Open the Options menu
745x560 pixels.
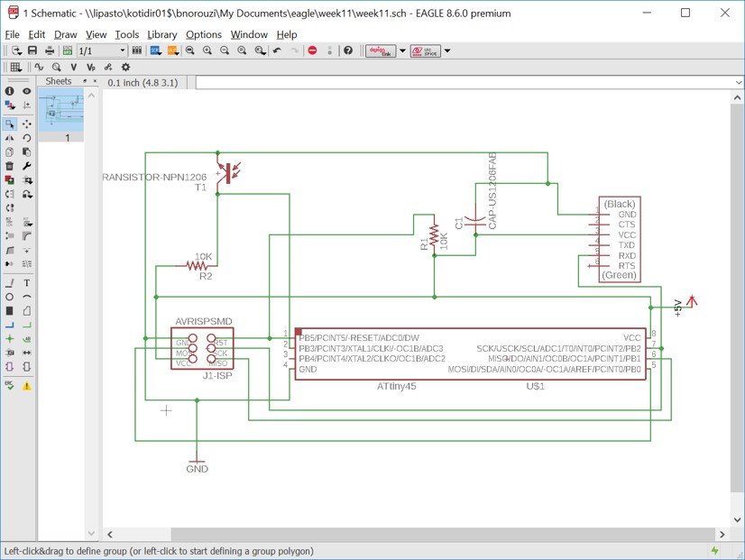(x=204, y=34)
